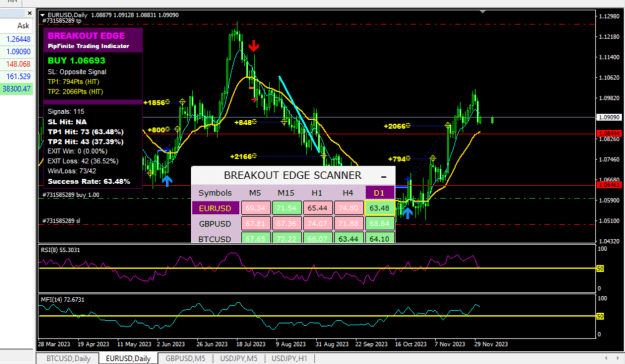Screen dimensions: 625x364
Task: Minimize the Breakout Edge Scanner panel
Action: 383,176
